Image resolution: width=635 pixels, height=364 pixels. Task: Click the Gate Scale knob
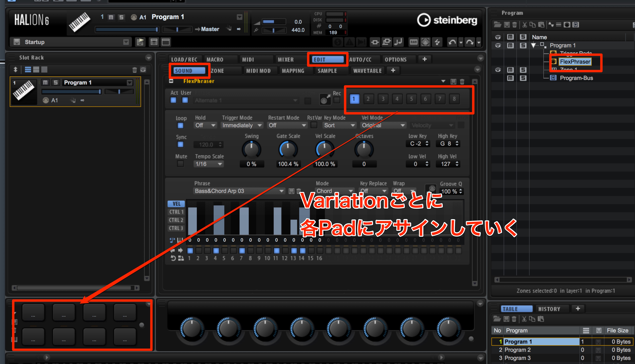[288, 150]
